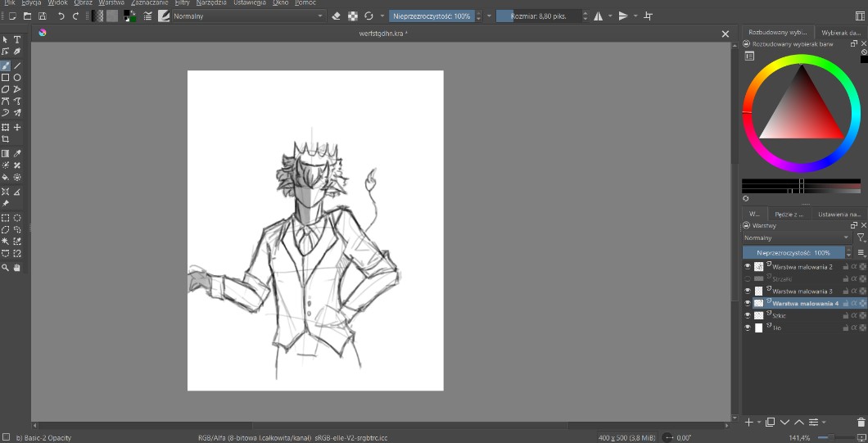This screenshot has height=443, width=868.
Task: Show the hidden Strzałki layer
Action: 748,278
